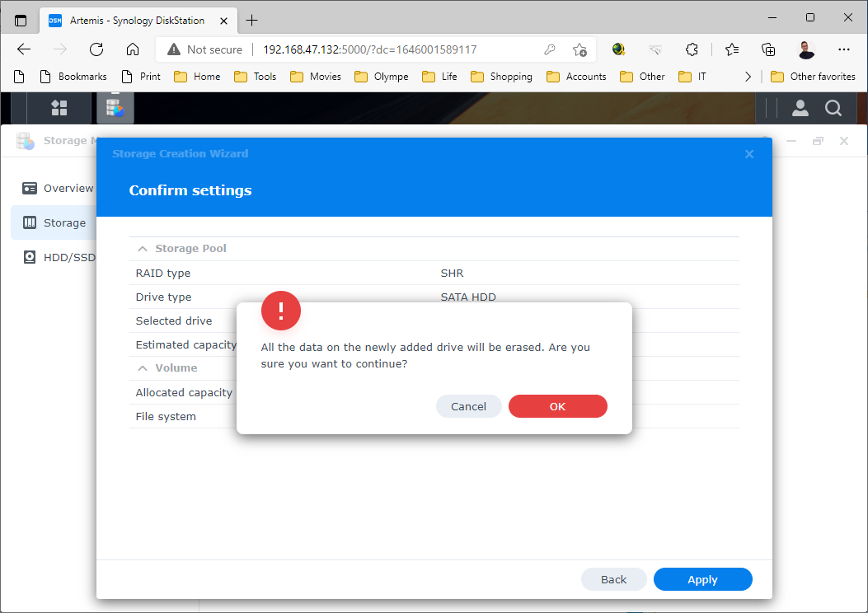The height and width of the screenshot is (613, 868).
Task: Click the Not secure warning icon
Action: pyautogui.click(x=174, y=49)
